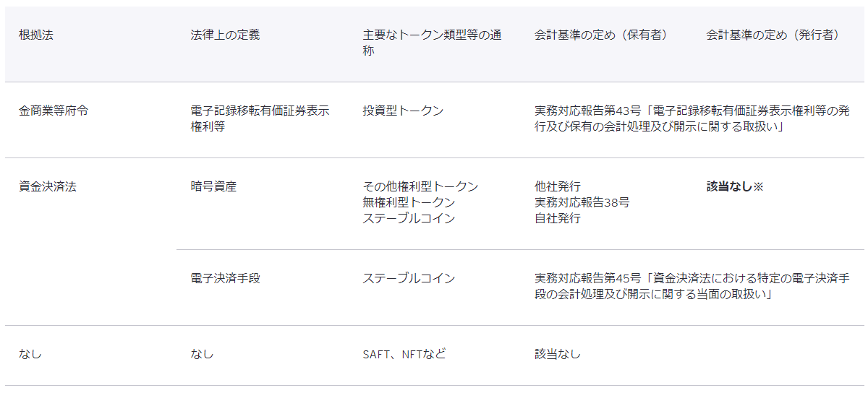Select the 会計基準の定め（保有者） header
The height and width of the screenshot is (393, 868).
coord(601,35)
